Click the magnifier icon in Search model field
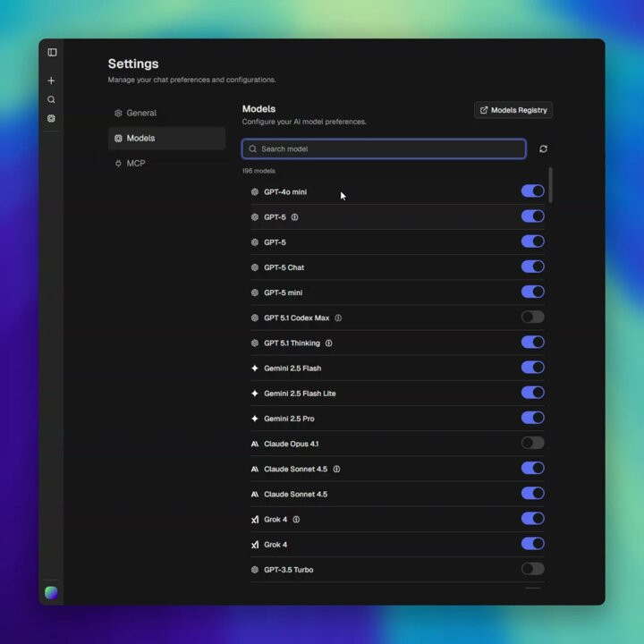The height and width of the screenshot is (644, 644). [252, 148]
